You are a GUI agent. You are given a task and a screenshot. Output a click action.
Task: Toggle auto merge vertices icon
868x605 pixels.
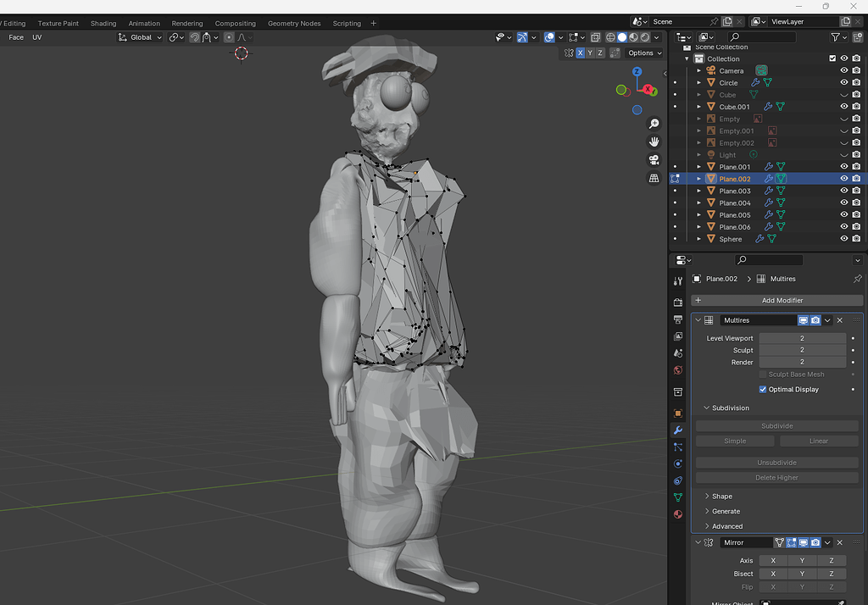pos(615,53)
